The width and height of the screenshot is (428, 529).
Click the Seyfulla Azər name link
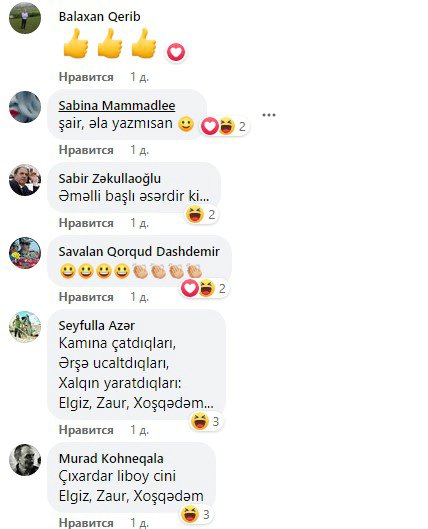pyautogui.click(x=96, y=326)
